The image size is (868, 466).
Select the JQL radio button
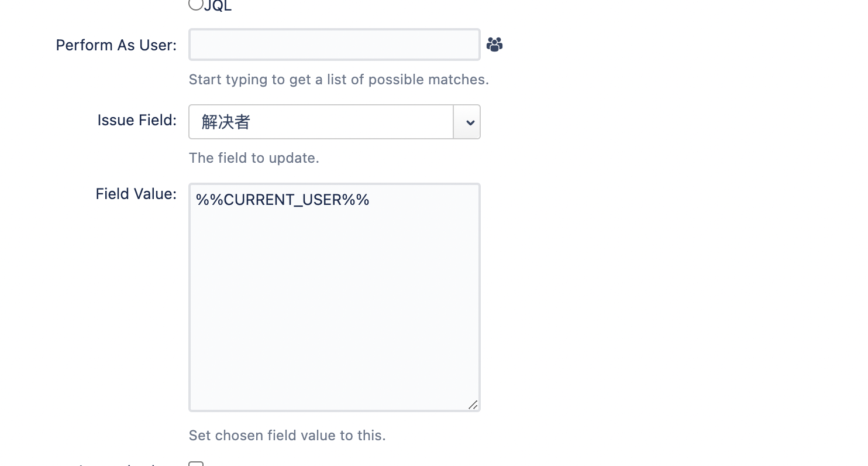(x=195, y=5)
